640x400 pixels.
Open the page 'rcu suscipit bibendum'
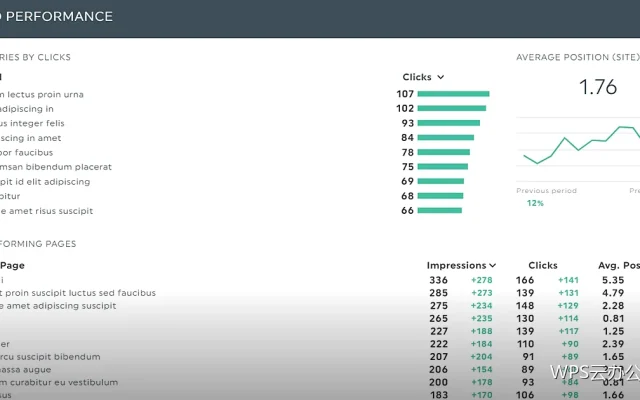(50, 357)
